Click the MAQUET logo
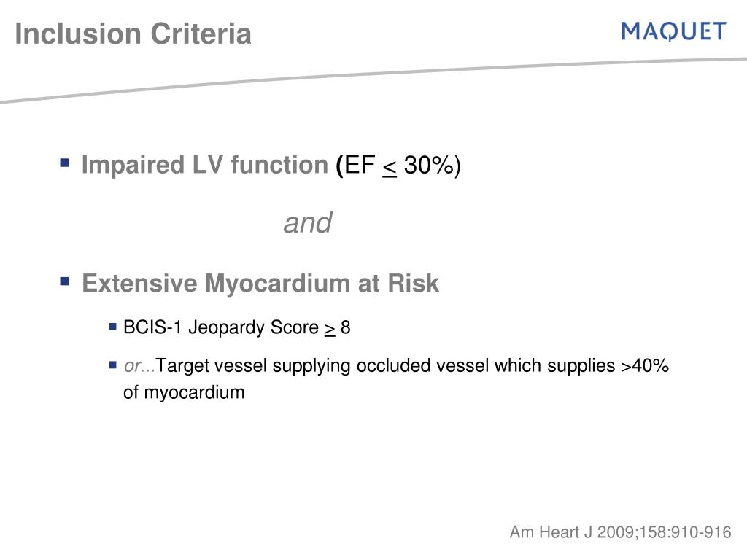 coord(673,31)
